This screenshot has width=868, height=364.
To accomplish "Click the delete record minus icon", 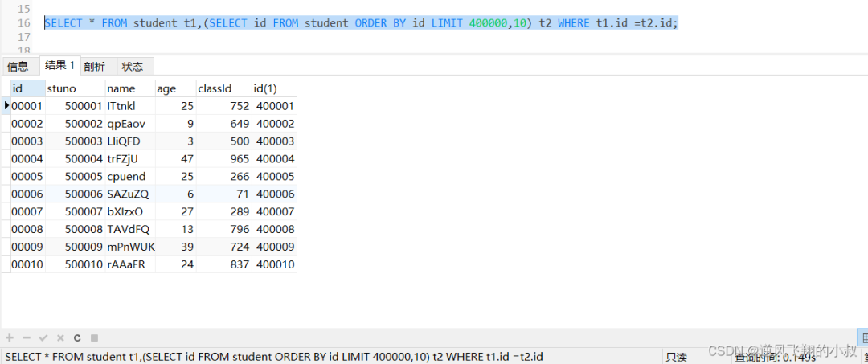I will (26, 337).
